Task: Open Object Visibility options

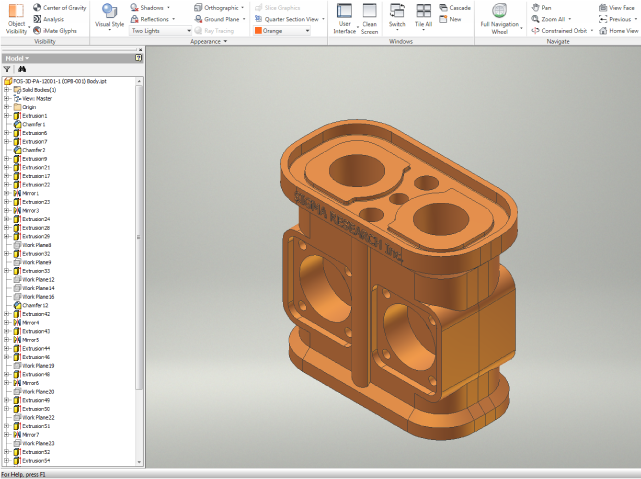Action: pyautogui.click(x=16, y=19)
